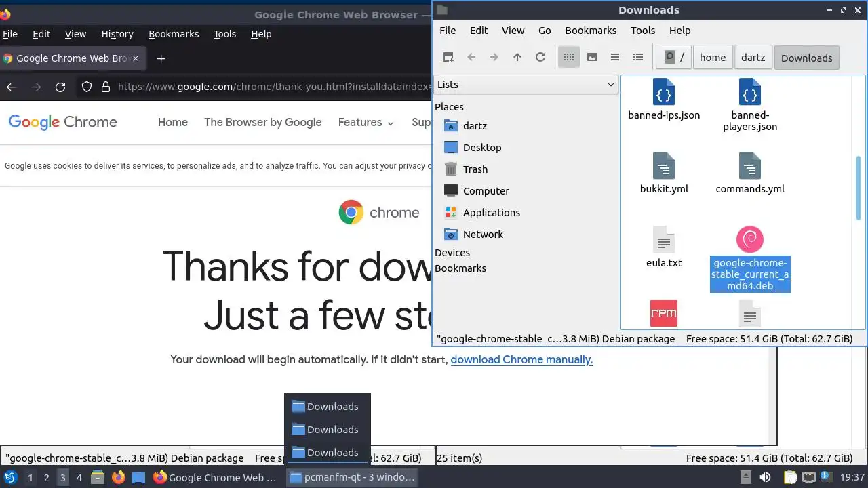This screenshot has height=488, width=868.
Task: Select the banned-ips.json file
Action: [x=664, y=100]
